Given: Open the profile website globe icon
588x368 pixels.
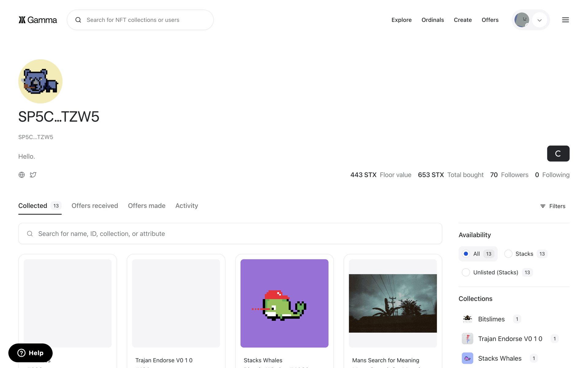Looking at the screenshot, I should coord(22,175).
